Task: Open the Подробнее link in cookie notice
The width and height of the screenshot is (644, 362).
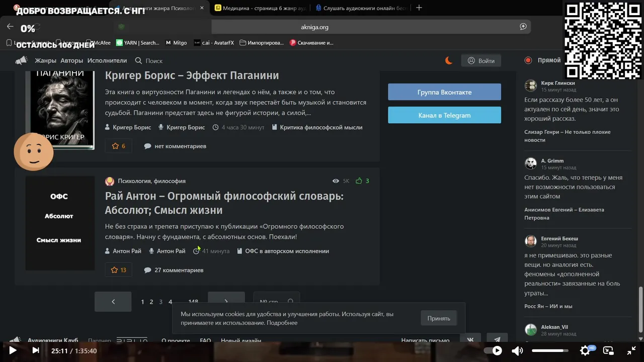Action: point(282,323)
